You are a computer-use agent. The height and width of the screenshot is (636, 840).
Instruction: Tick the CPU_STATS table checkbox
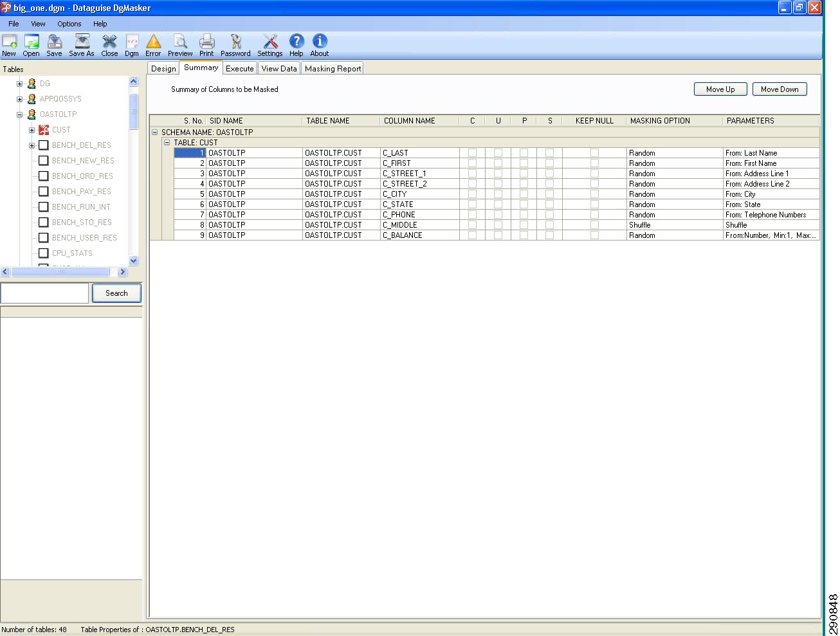pyautogui.click(x=44, y=253)
